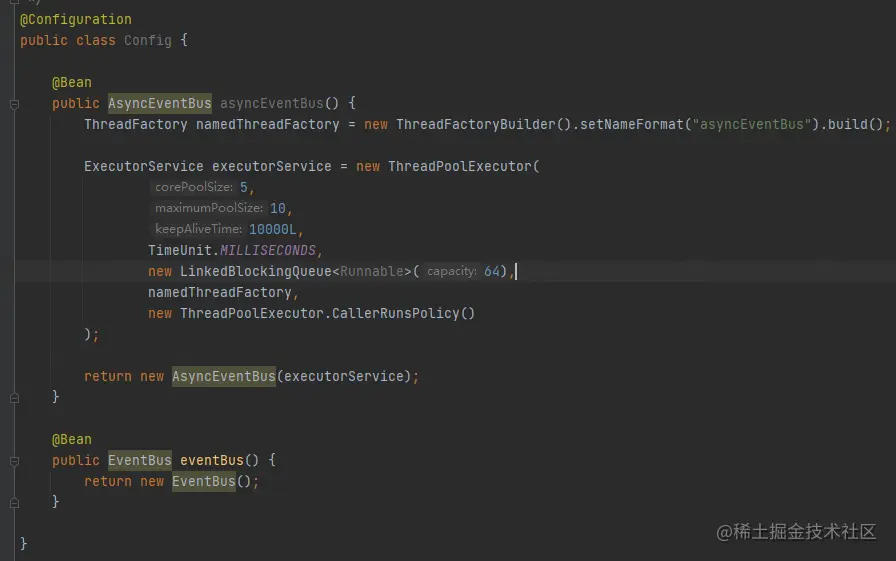Select the Config class name
The height and width of the screenshot is (561, 896).
pyautogui.click(x=148, y=41)
